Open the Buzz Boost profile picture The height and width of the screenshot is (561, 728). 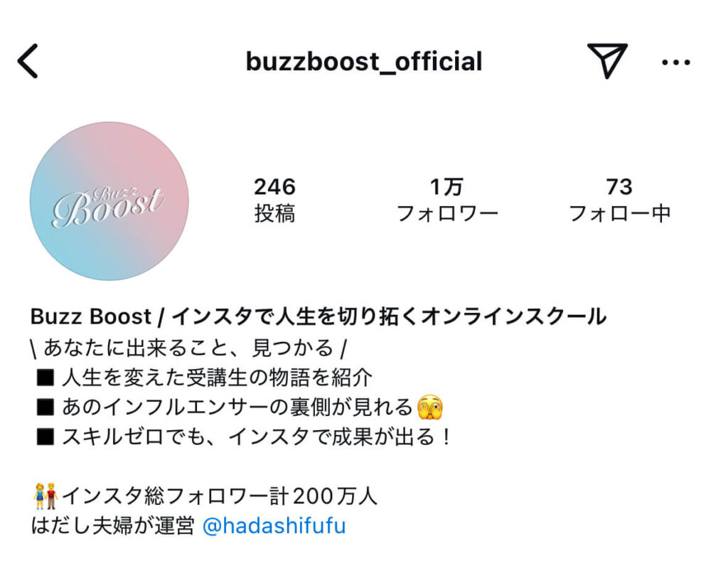click(109, 201)
